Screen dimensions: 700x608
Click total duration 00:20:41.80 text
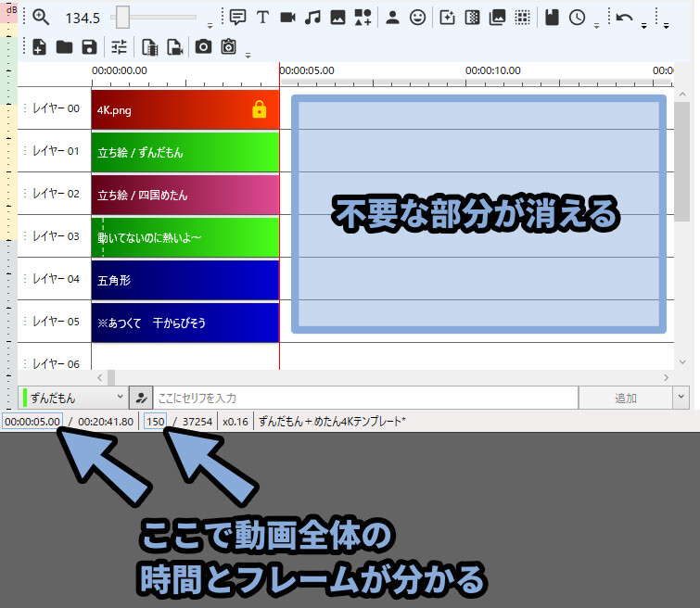[x=106, y=422]
